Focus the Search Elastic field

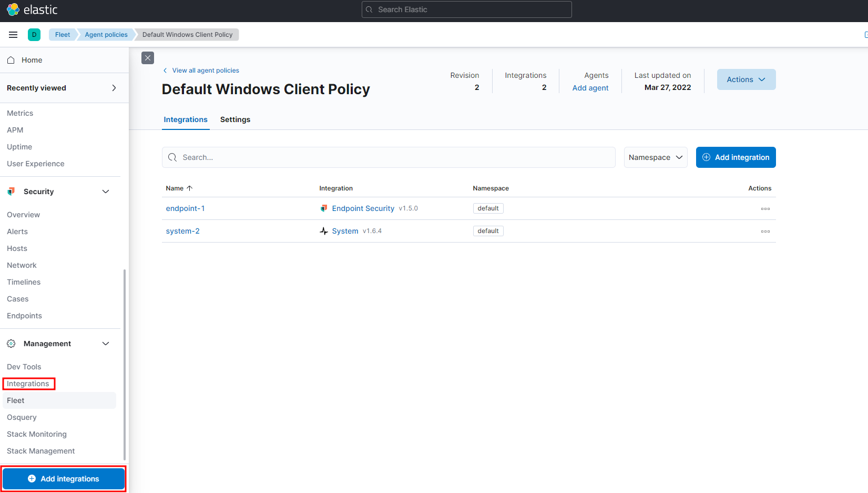pos(466,9)
